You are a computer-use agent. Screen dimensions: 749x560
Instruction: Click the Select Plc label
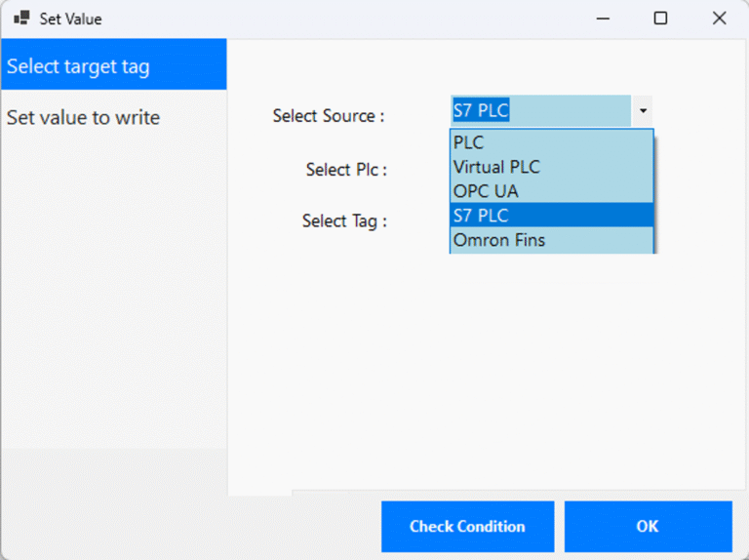tap(346, 170)
